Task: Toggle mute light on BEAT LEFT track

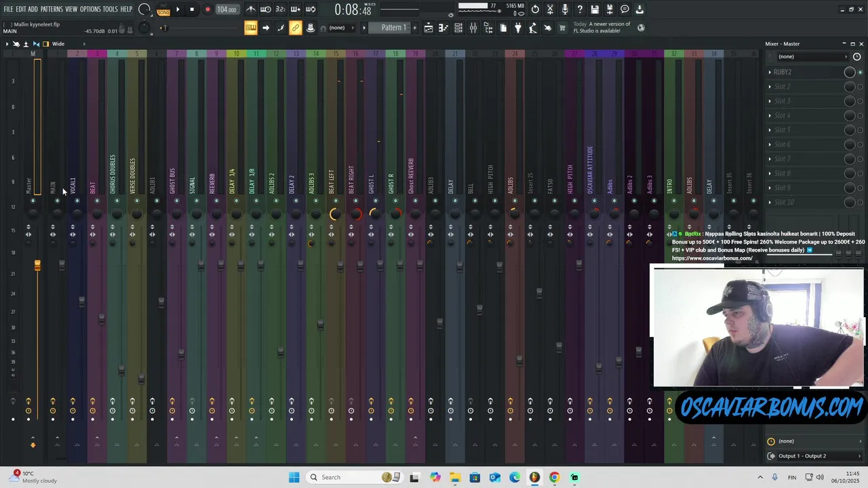Action: [335, 201]
